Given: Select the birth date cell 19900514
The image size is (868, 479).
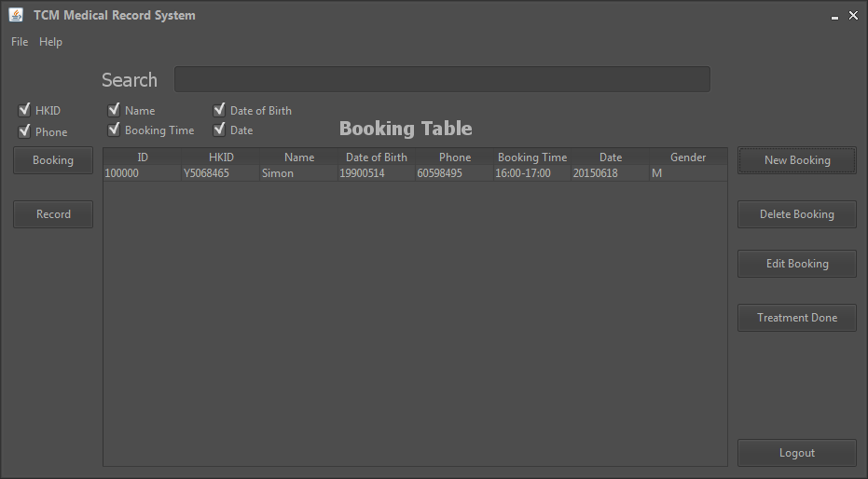Looking at the screenshot, I should click(377, 173).
